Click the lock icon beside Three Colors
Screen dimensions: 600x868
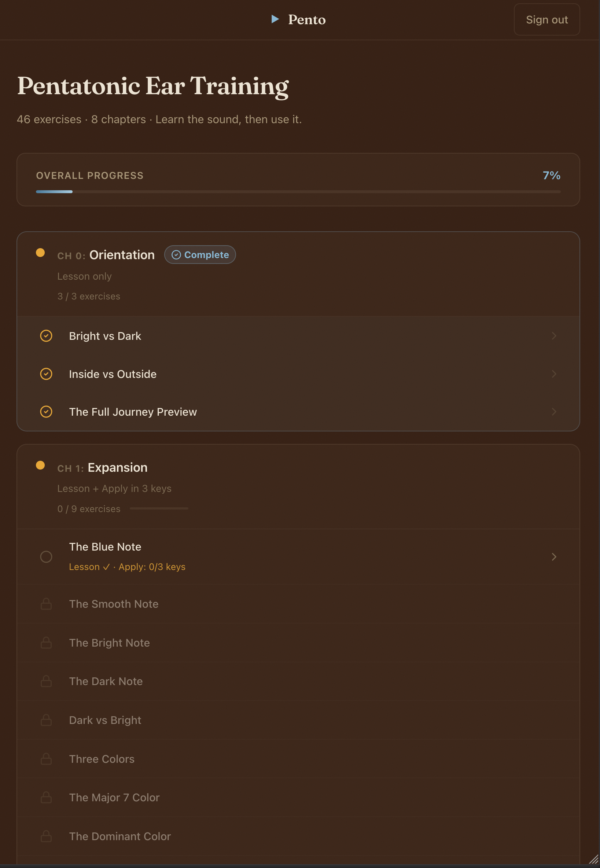pos(46,759)
